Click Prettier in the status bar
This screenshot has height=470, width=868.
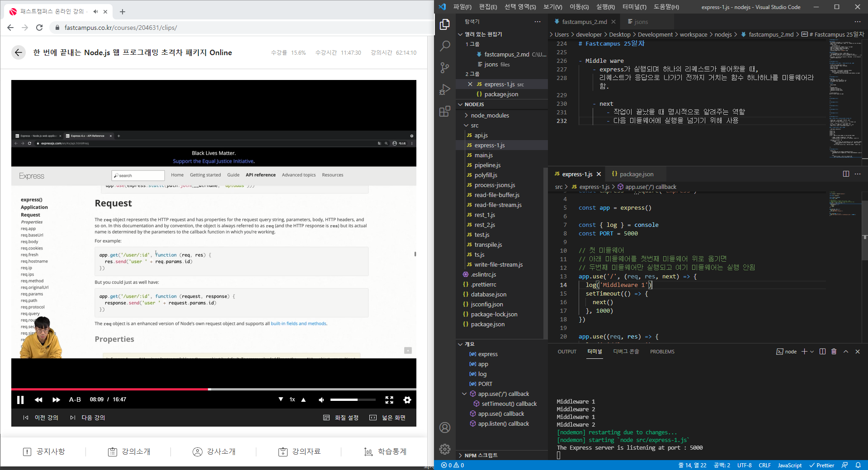click(x=821, y=465)
